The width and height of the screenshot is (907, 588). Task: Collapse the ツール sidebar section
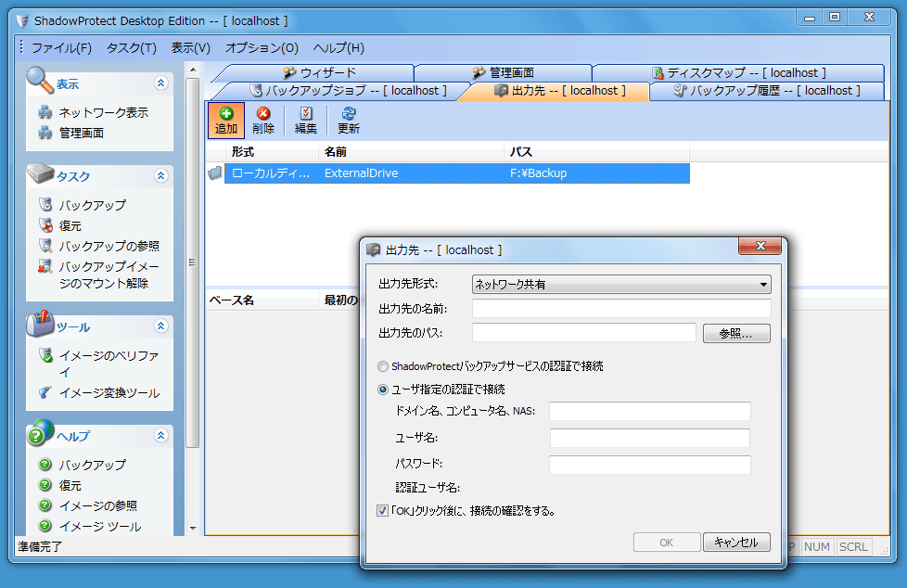[161, 326]
